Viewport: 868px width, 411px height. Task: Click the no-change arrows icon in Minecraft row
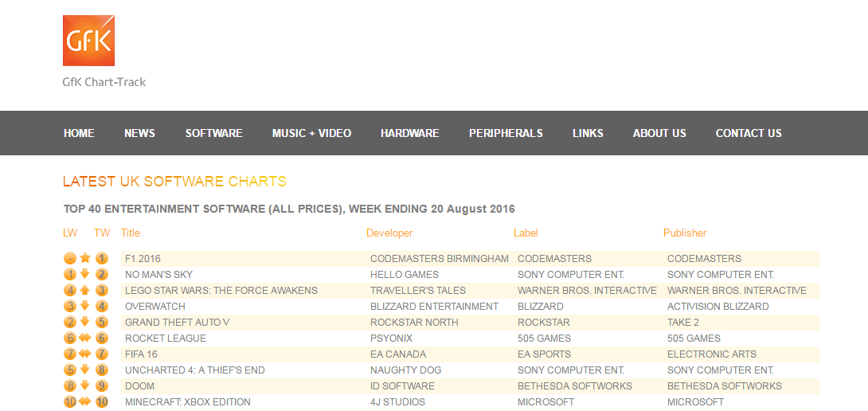85,401
